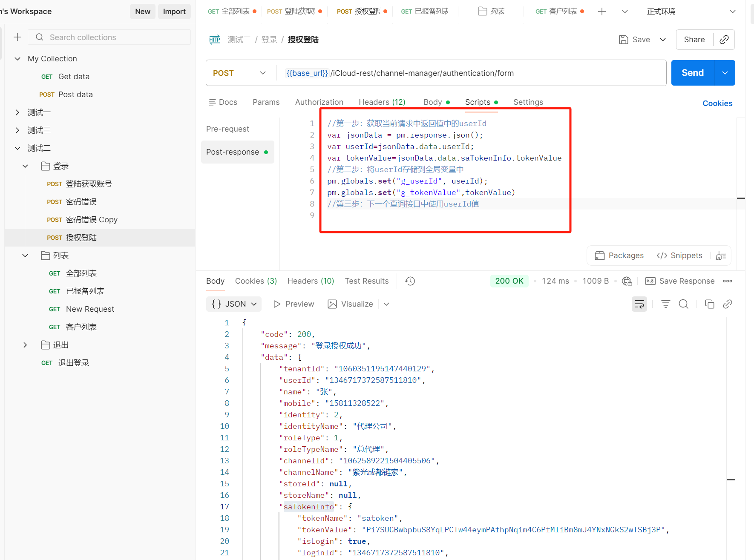The image size is (754, 560).
Task: Open the Cookies link
Action: click(x=717, y=103)
